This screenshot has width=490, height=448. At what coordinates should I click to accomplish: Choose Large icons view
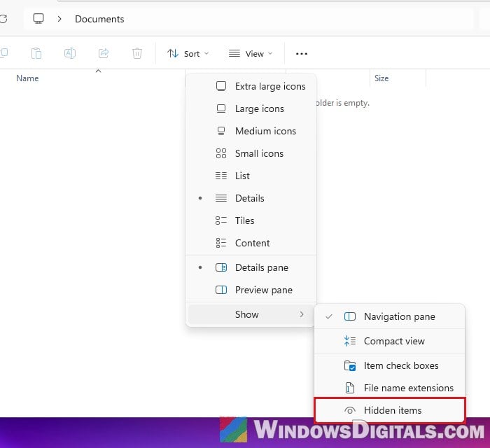click(251, 108)
